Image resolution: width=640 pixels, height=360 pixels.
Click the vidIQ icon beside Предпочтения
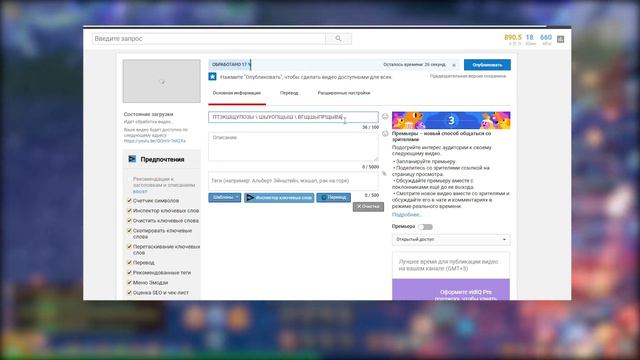132,159
